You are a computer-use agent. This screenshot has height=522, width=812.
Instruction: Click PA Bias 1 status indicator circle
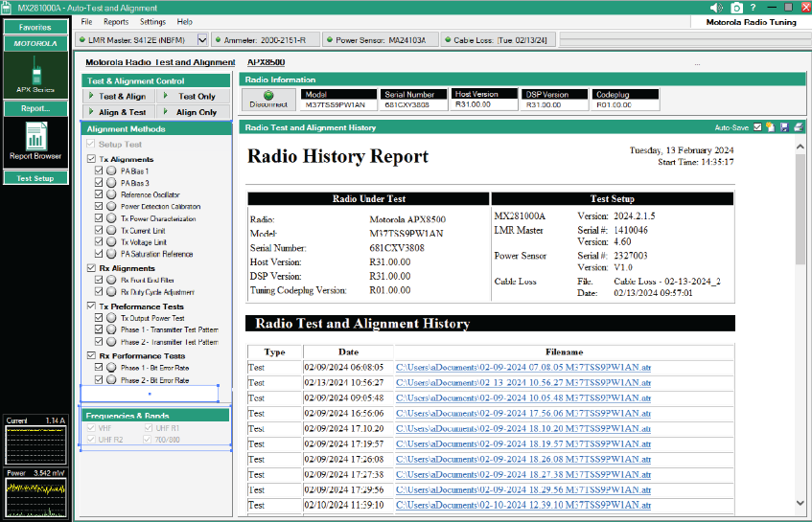(x=111, y=170)
